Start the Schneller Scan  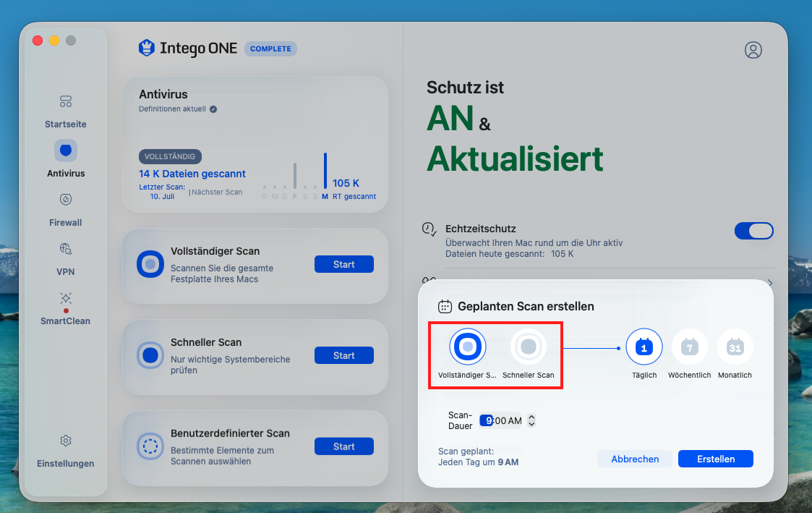click(344, 355)
